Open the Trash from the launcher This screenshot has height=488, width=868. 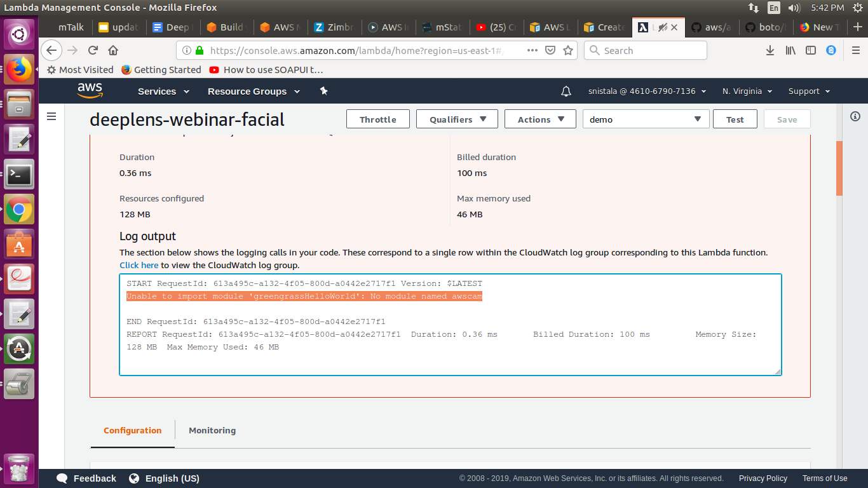[x=19, y=469]
